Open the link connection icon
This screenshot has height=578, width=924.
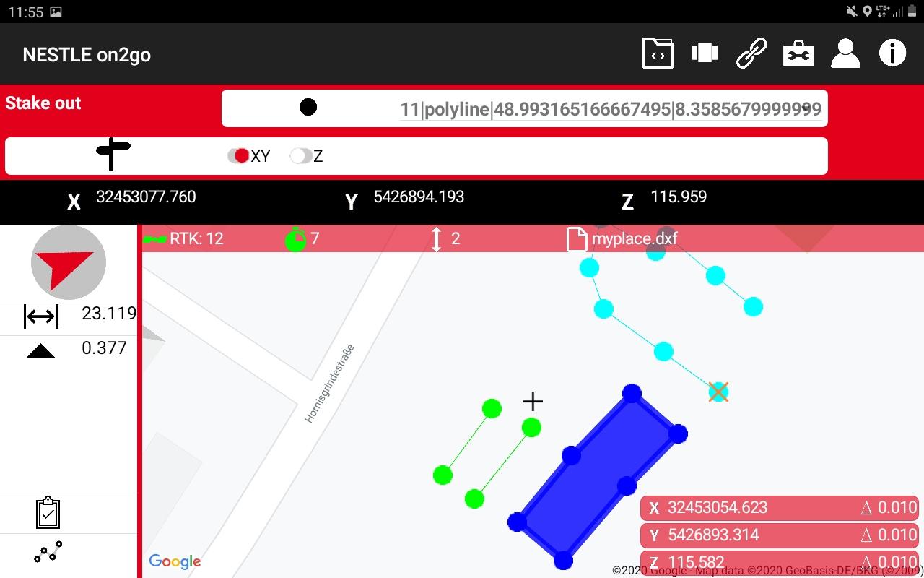751,54
